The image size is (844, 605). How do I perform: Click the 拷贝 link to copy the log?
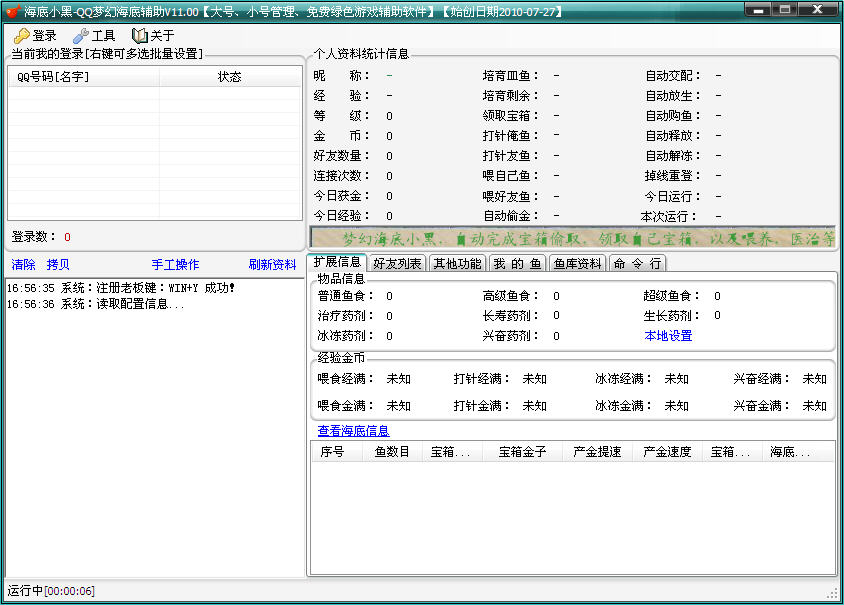click(x=58, y=265)
